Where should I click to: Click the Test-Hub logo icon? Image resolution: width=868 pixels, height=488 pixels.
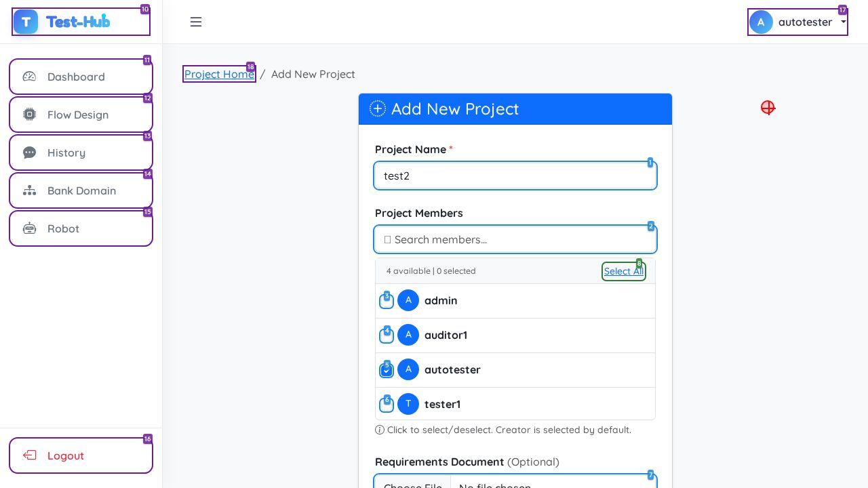[26, 22]
